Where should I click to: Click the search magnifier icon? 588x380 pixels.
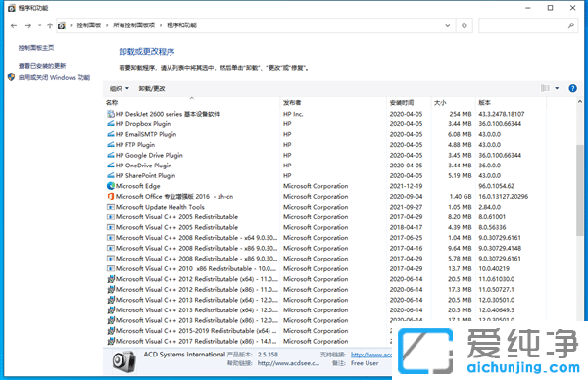point(570,25)
